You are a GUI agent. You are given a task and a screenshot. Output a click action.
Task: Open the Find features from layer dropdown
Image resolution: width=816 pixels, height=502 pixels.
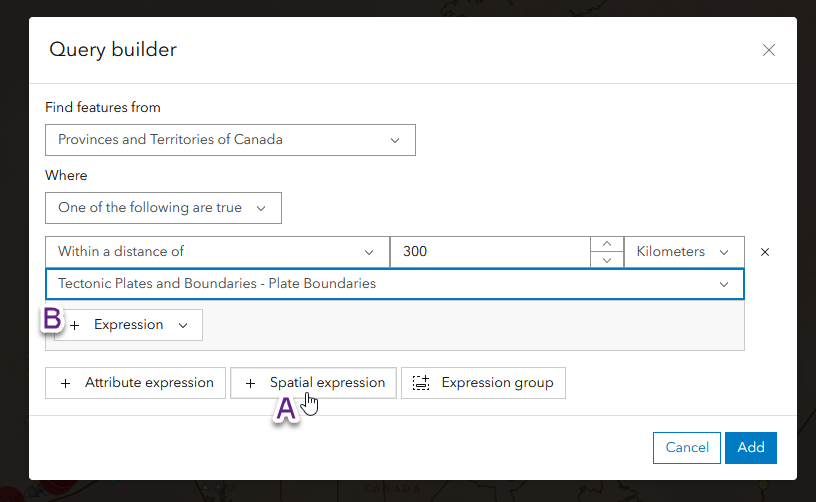(230, 140)
